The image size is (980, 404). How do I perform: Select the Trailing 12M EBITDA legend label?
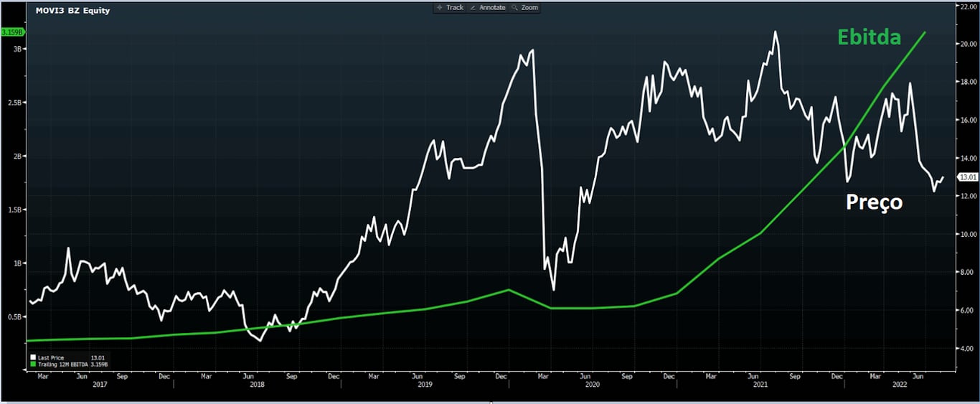pyautogui.click(x=62, y=365)
